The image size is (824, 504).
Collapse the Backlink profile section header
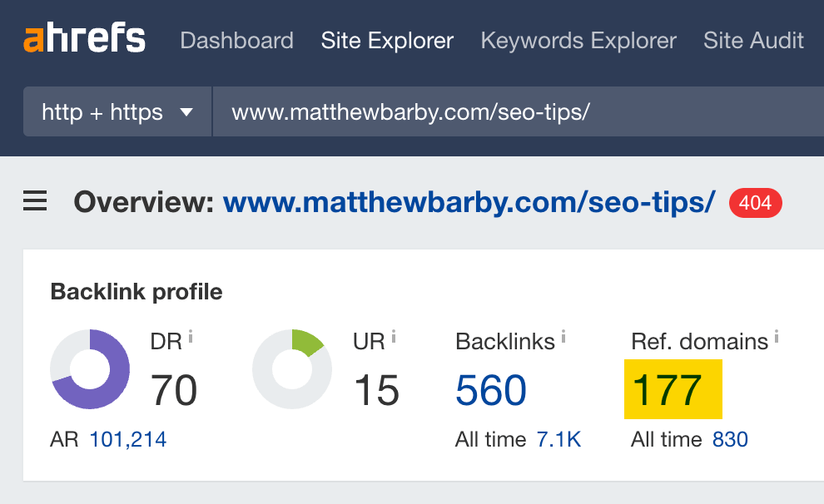pos(136,292)
